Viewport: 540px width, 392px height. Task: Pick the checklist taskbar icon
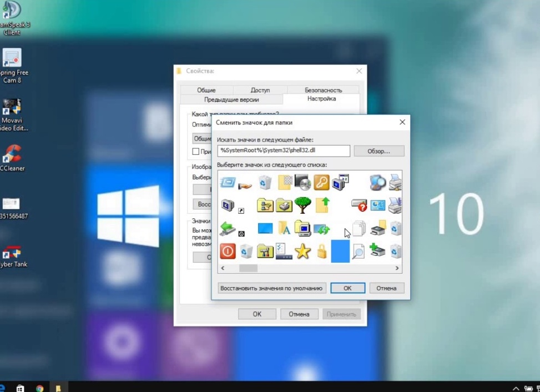pos(284,251)
